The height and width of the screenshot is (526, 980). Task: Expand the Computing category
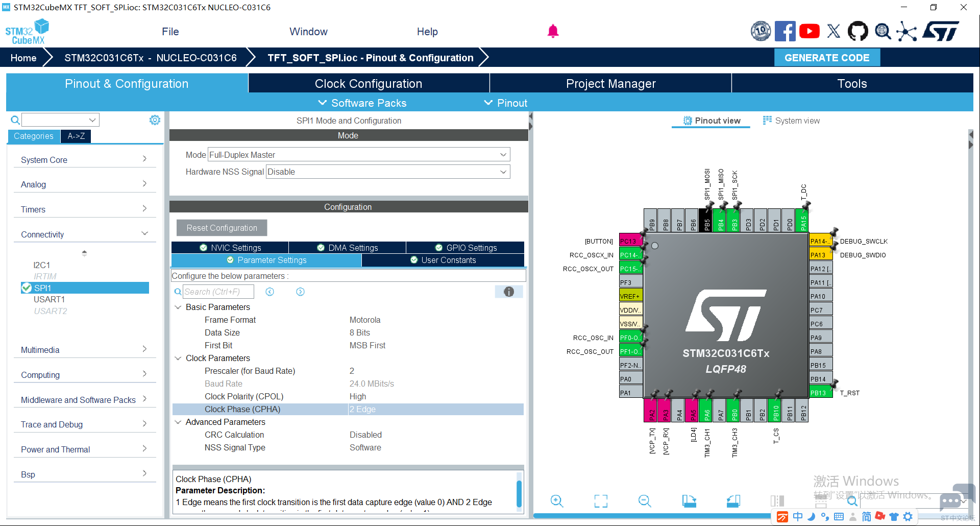click(x=84, y=375)
